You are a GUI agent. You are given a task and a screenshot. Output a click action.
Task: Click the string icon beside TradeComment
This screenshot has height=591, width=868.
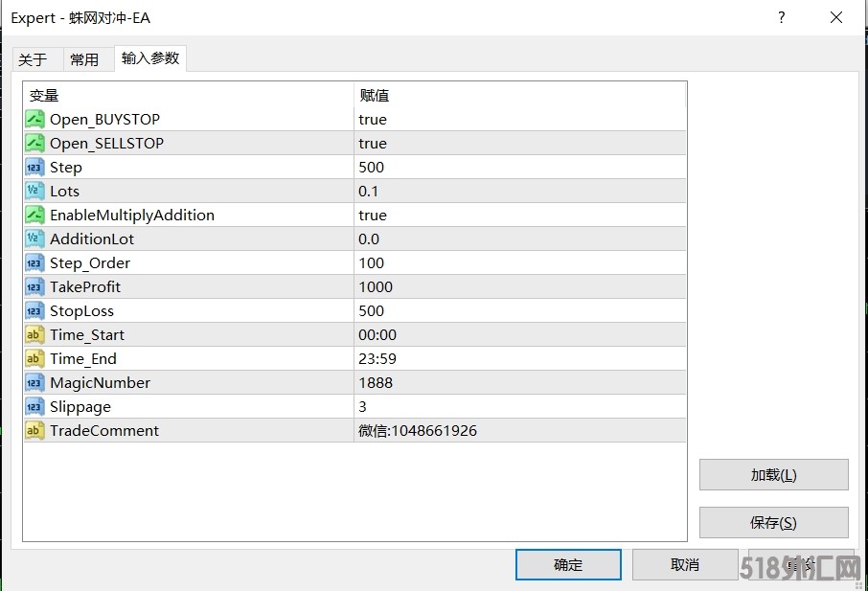pyautogui.click(x=34, y=431)
